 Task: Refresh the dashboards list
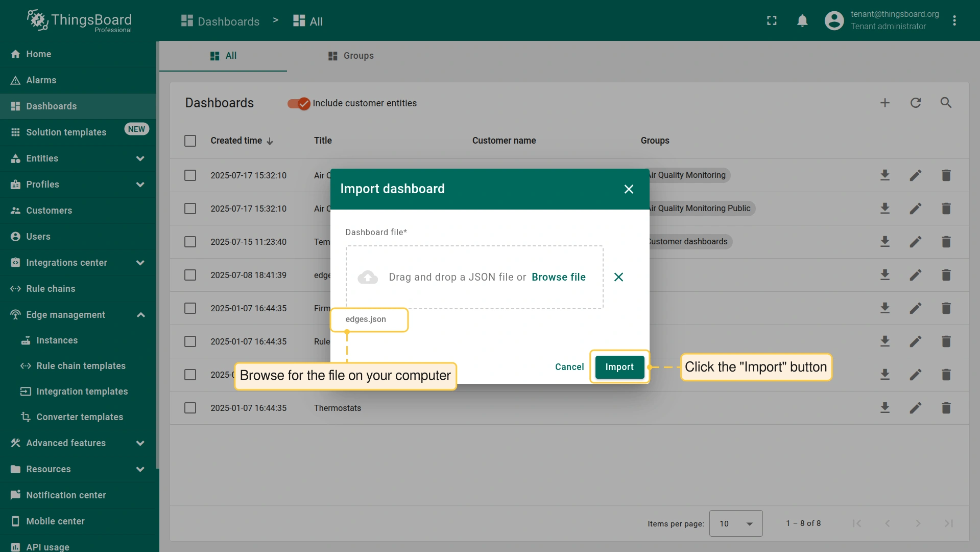916,103
